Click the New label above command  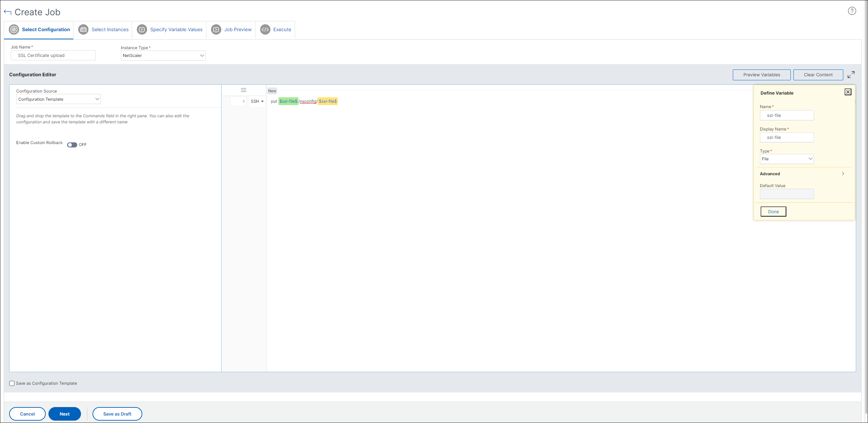[272, 91]
